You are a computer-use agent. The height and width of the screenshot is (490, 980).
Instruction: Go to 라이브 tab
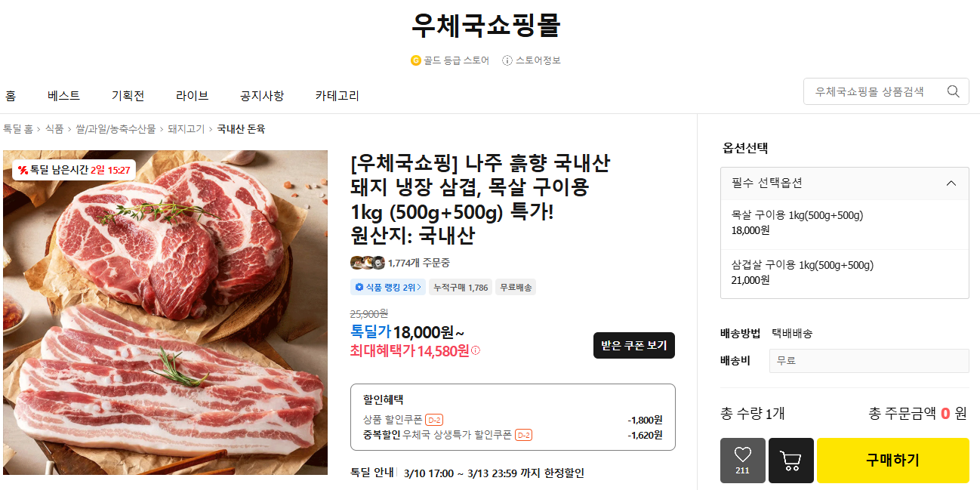192,96
